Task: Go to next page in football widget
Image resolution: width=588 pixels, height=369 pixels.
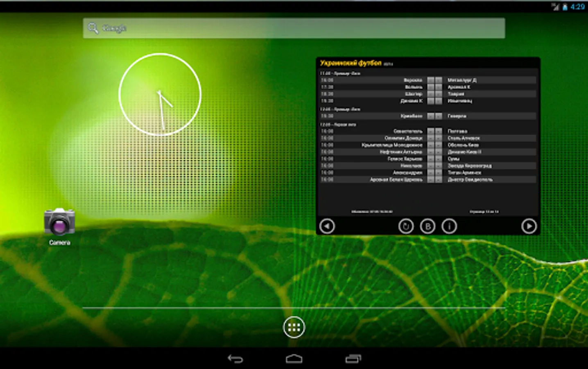Action: 529,226
